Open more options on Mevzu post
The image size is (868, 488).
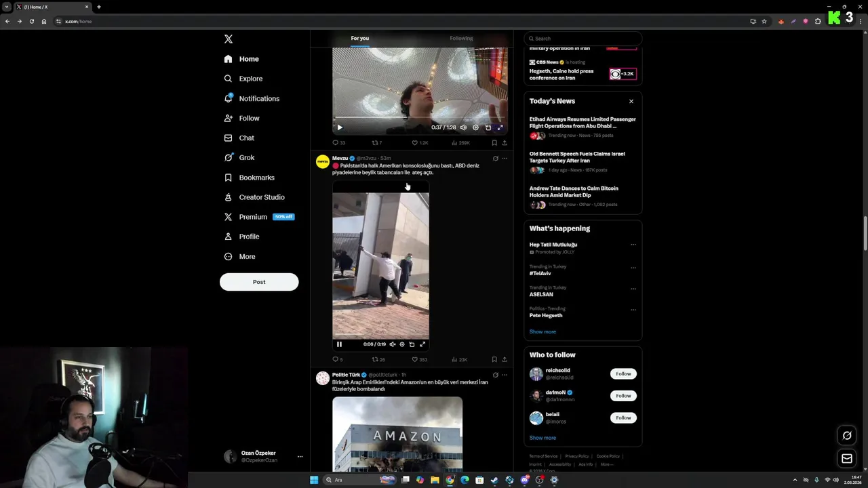[504, 159]
